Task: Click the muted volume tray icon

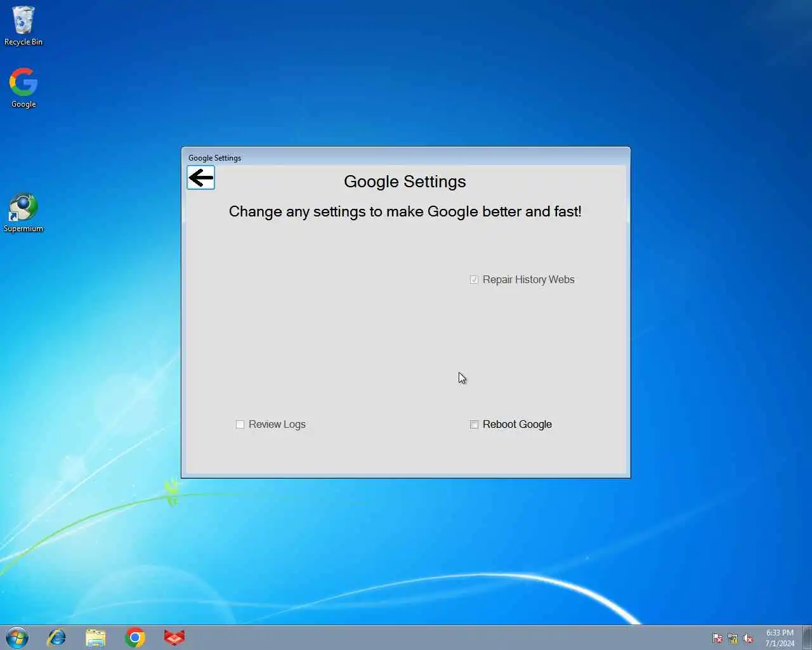Action: click(x=748, y=638)
